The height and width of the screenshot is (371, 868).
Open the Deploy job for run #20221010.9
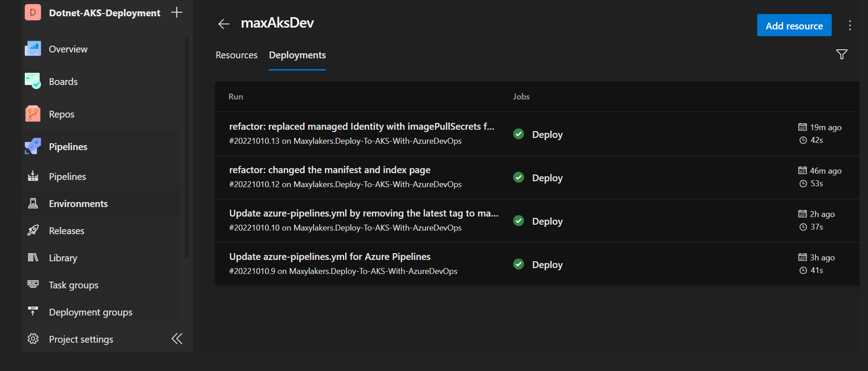pyautogui.click(x=547, y=265)
